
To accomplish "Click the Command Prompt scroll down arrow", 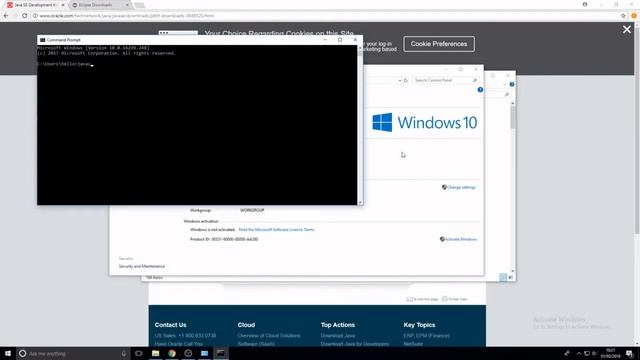I will tap(360, 202).
